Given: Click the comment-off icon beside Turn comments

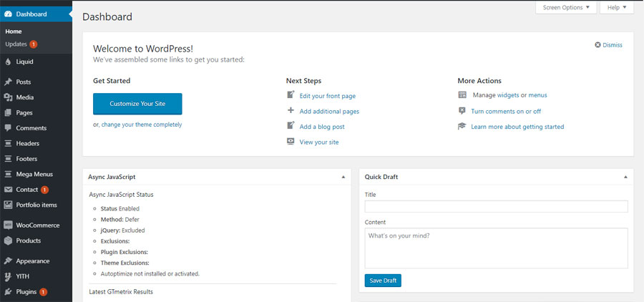Looking at the screenshot, I should tap(462, 110).
